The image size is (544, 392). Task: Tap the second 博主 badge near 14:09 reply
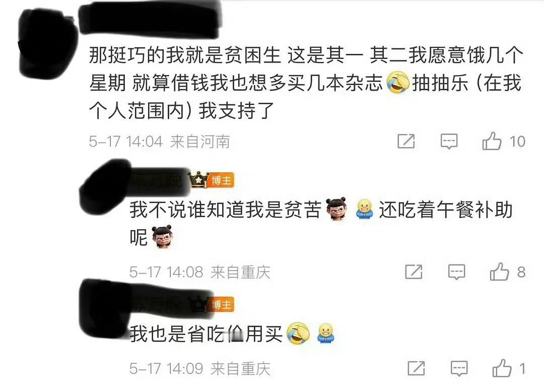(221, 304)
